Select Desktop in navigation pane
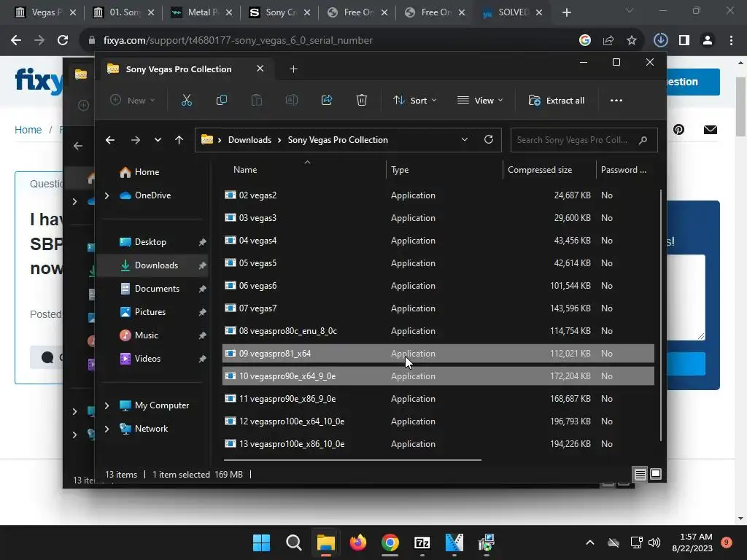This screenshot has height=560, width=747. (153, 242)
